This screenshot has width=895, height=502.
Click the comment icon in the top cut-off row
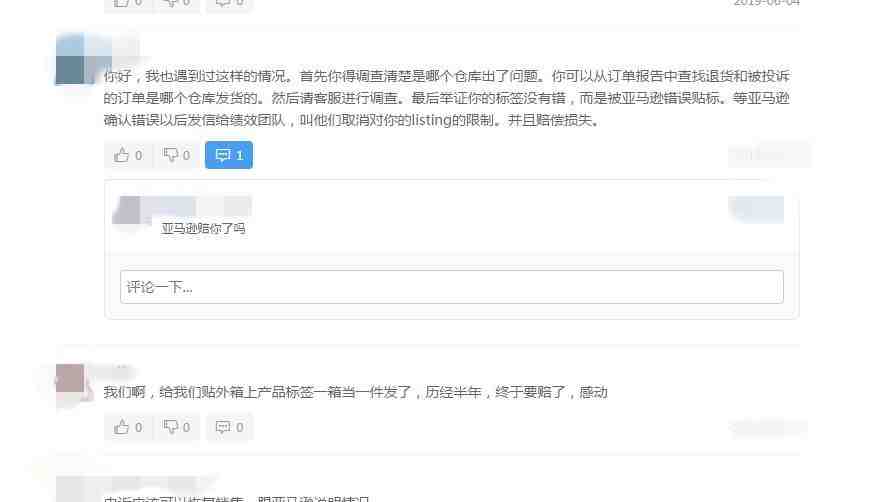coord(229,3)
